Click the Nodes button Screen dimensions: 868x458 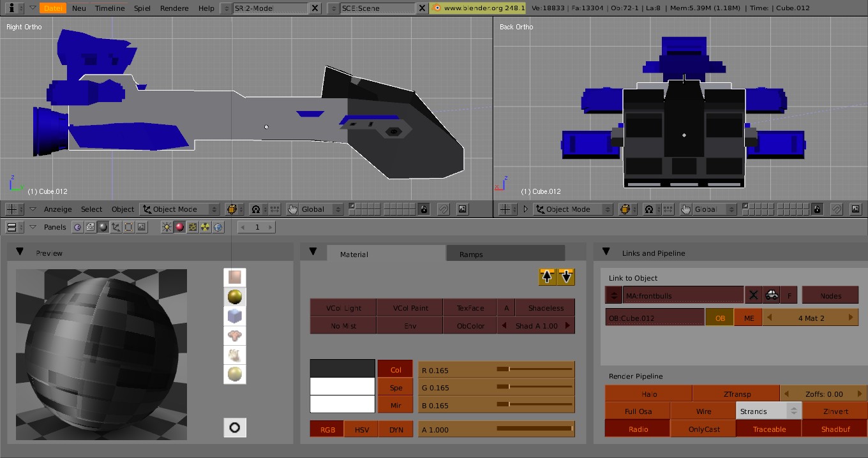(830, 295)
